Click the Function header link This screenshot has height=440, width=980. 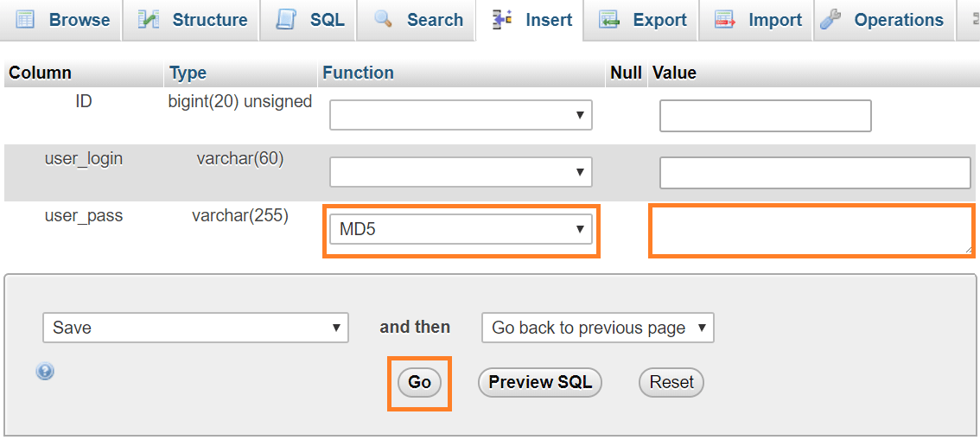tap(358, 73)
